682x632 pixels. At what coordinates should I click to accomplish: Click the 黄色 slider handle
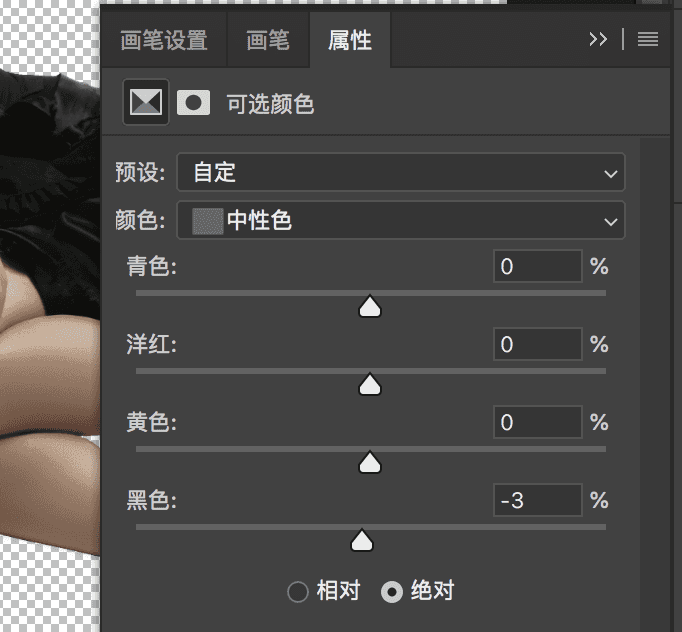pos(370,462)
